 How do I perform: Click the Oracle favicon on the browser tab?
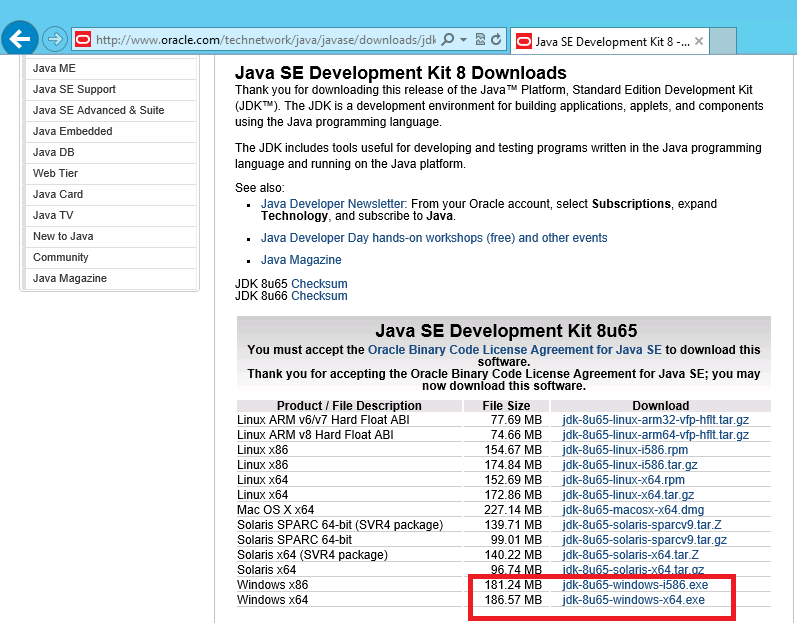[524, 41]
